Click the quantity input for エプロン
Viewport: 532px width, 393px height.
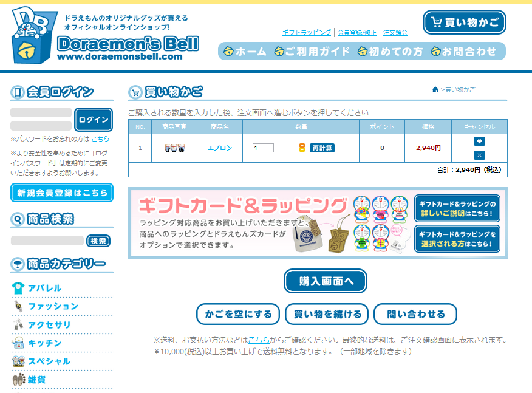263,148
